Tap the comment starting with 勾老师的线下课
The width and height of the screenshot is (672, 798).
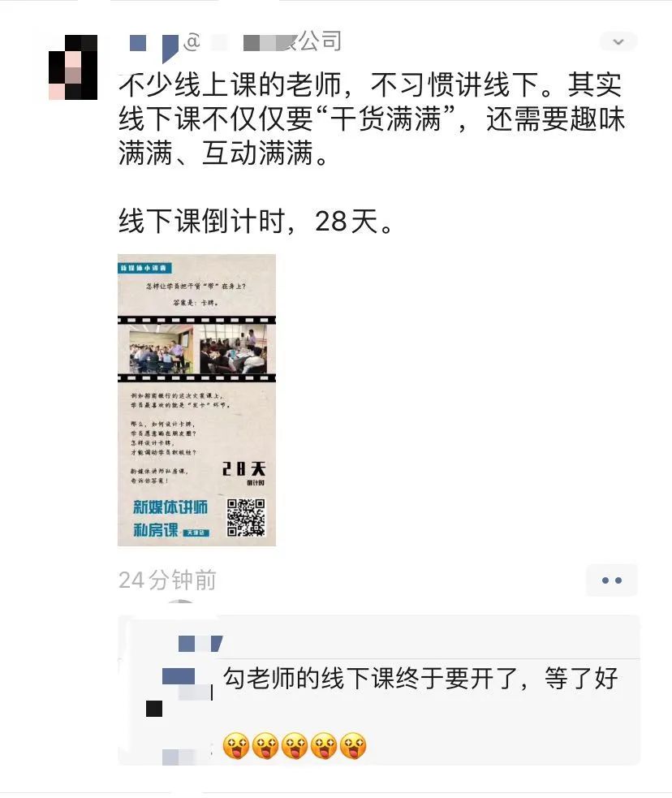point(420,679)
